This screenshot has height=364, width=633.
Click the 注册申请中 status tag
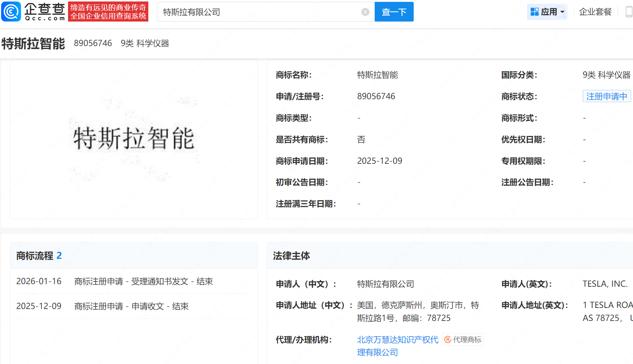pos(606,97)
